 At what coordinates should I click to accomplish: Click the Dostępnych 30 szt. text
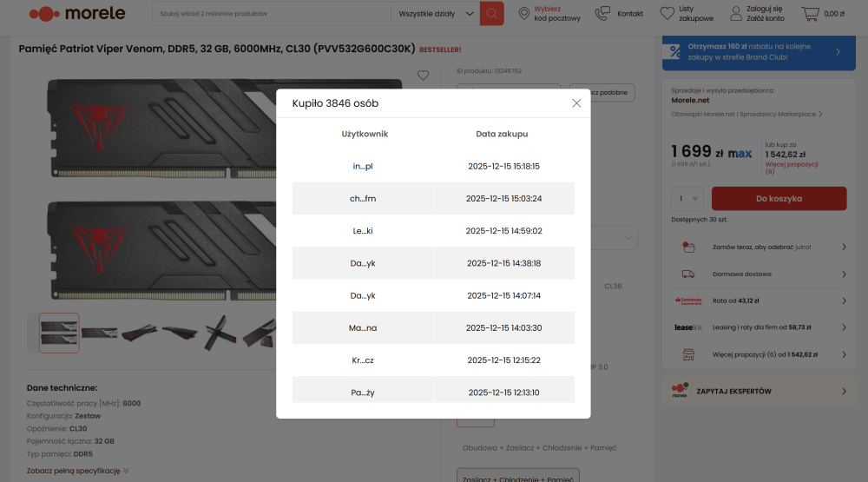tap(699, 220)
